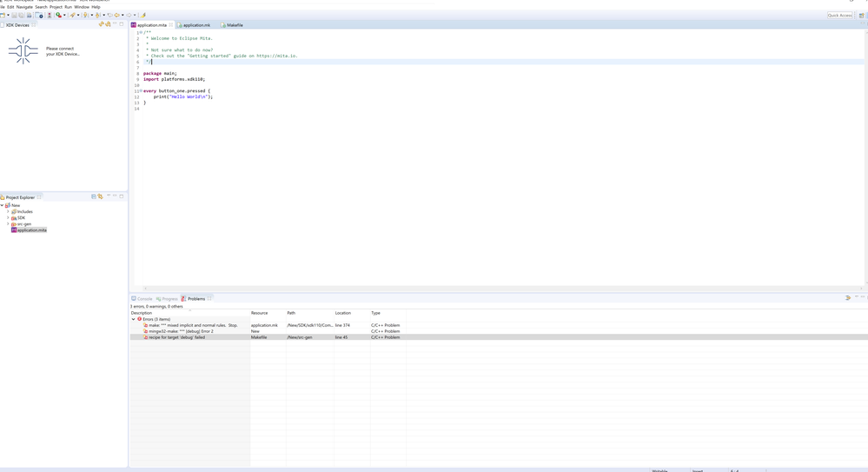This screenshot has height=472, width=868.
Task: Click the XDK flash device toolbar icon
Action: tap(50, 15)
